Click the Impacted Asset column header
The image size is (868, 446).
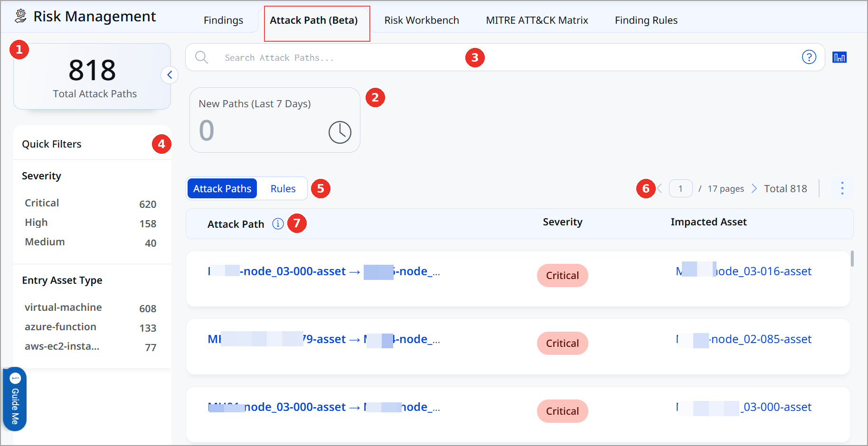tap(708, 222)
